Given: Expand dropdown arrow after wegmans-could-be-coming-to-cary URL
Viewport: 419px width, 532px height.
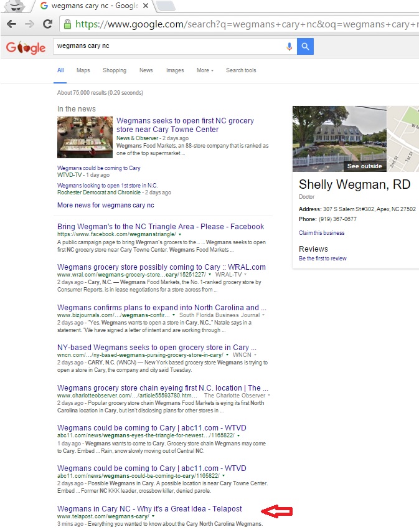Looking at the screenshot, I should point(224,476).
